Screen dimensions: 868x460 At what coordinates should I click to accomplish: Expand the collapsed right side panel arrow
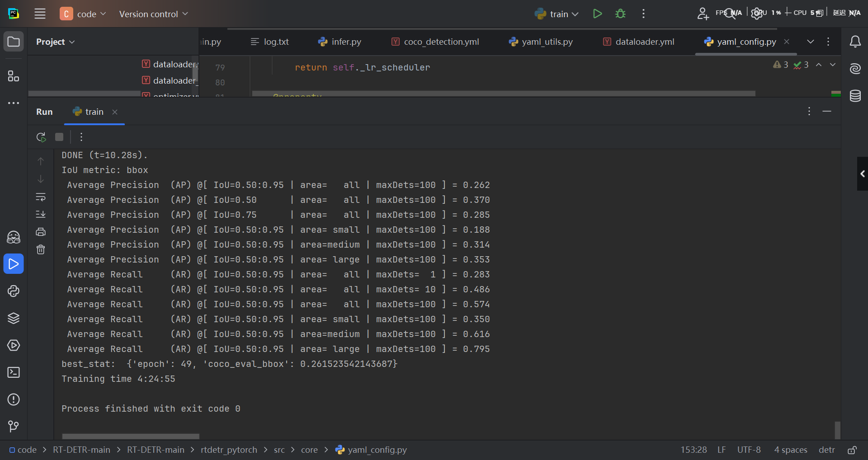click(x=863, y=174)
